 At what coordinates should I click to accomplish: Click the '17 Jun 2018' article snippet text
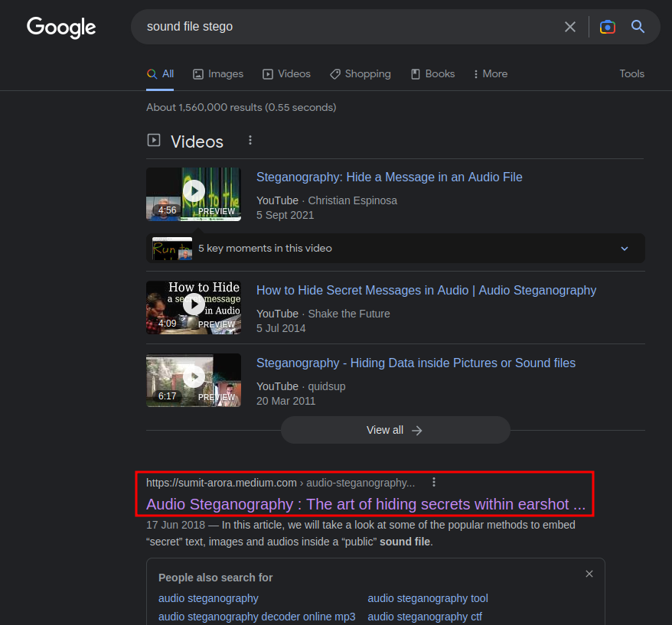[360, 533]
